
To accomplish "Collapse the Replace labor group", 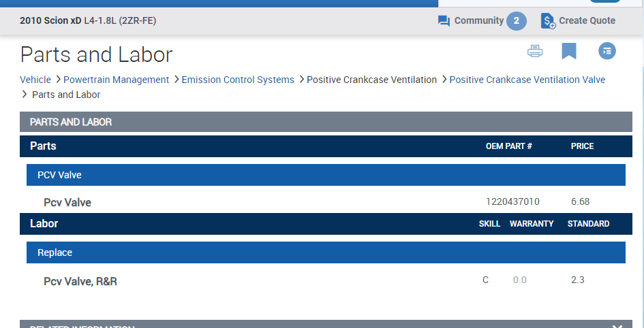I will coord(326,252).
